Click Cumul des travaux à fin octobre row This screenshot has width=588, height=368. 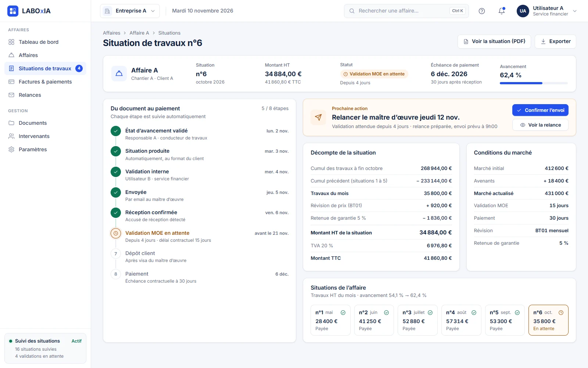click(x=381, y=169)
